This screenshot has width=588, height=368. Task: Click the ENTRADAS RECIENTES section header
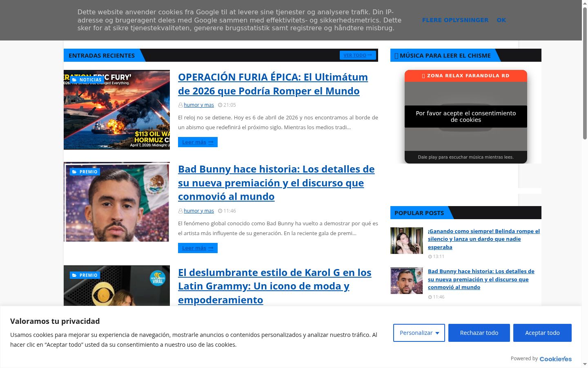coord(102,55)
